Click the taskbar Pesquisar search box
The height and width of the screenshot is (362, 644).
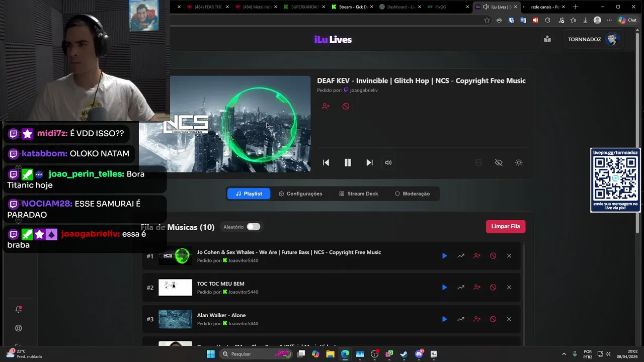tap(257, 354)
